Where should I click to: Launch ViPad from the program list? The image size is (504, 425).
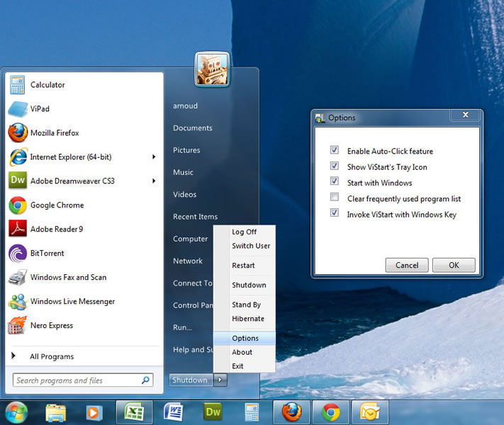40,109
